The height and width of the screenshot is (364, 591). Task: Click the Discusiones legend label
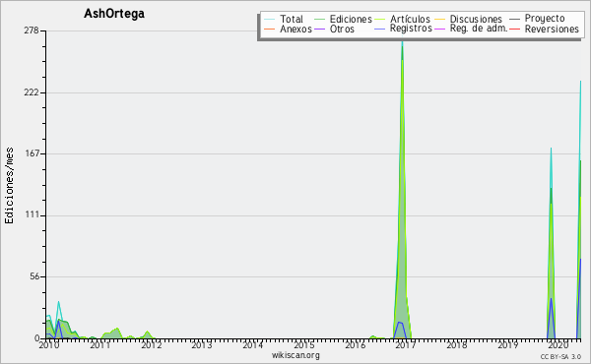point(476,19)
